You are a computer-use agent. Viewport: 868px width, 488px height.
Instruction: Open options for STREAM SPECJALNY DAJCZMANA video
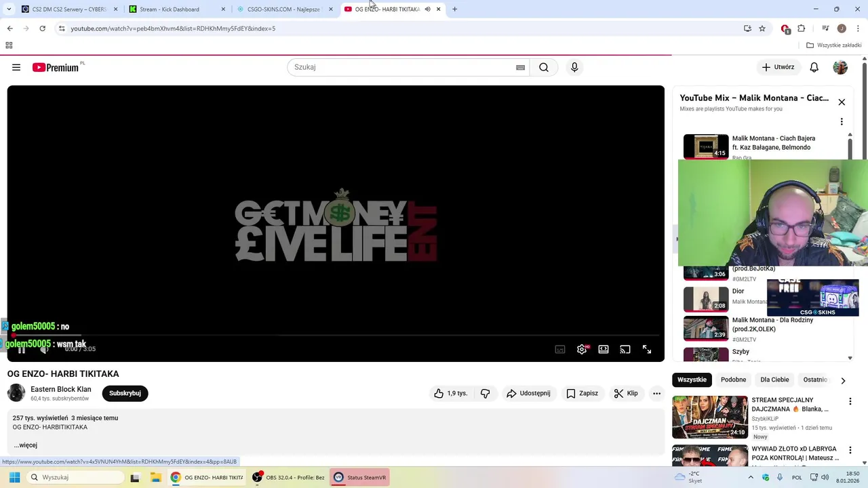(x=850, y=401)
